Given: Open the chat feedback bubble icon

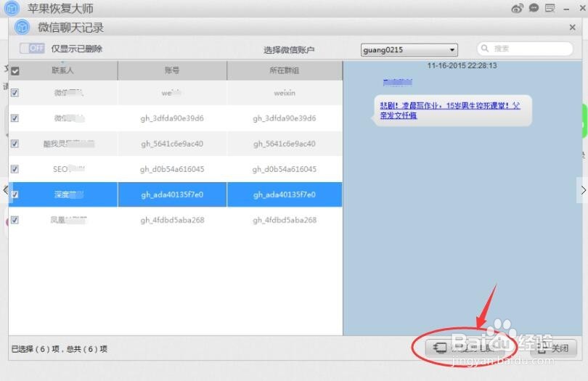Looking at the screenshot, I should click(534, 8).
